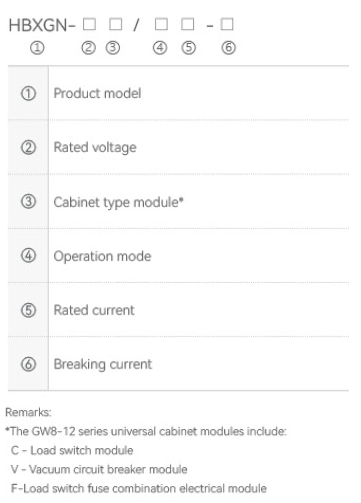Click the last empty box after the dash
The image size is (361, 503).
point(227,24)
